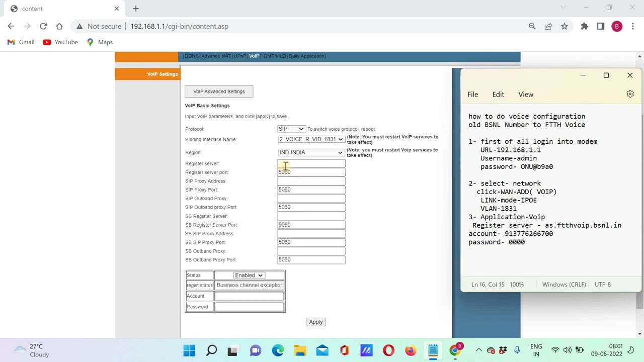Open the DDNS tab
Viewport: 644px width, 362px height.
coord(192,56)
